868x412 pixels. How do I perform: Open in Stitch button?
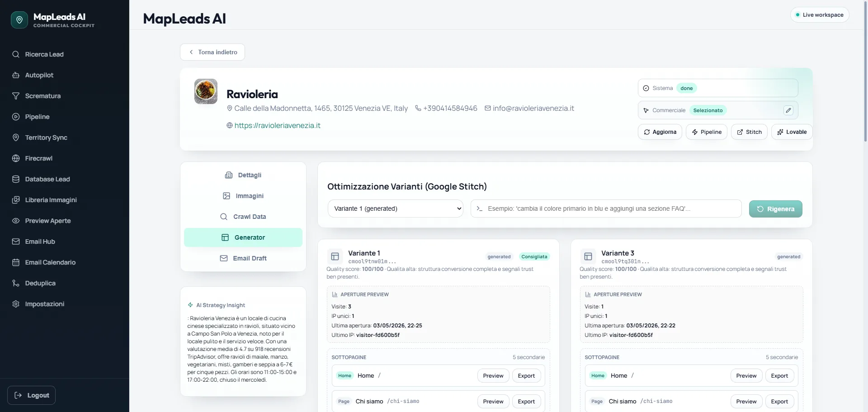pos(749,132)
